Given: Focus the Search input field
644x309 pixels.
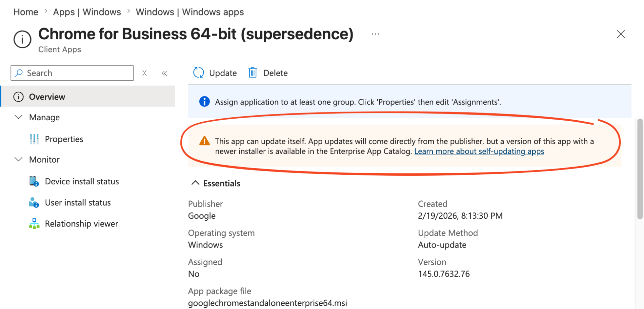Looking at the screenshot, I should point(72,73).
